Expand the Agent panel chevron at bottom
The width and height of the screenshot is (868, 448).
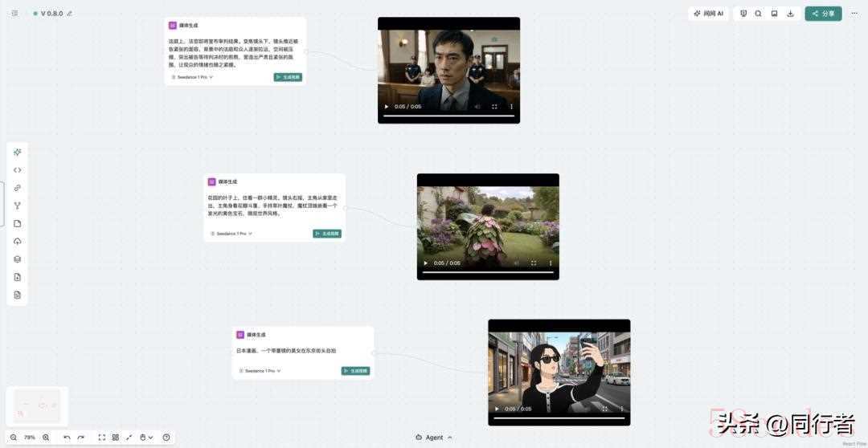(449, 438)
